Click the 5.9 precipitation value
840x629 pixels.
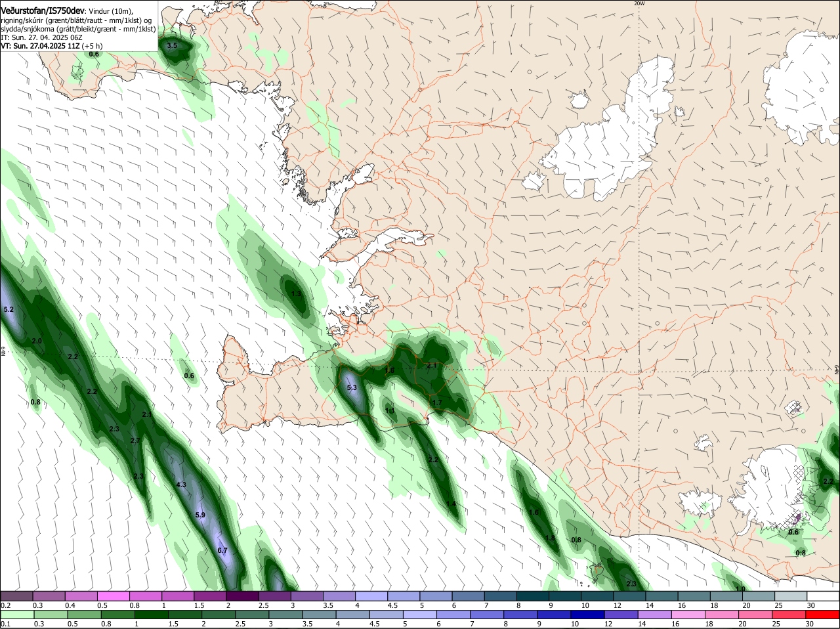click(200, 515)
